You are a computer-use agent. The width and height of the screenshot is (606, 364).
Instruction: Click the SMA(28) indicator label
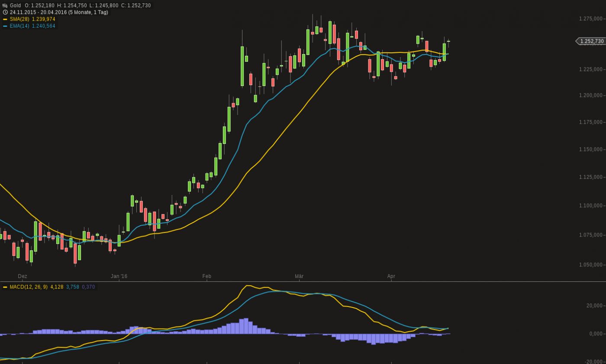point(20,19)
